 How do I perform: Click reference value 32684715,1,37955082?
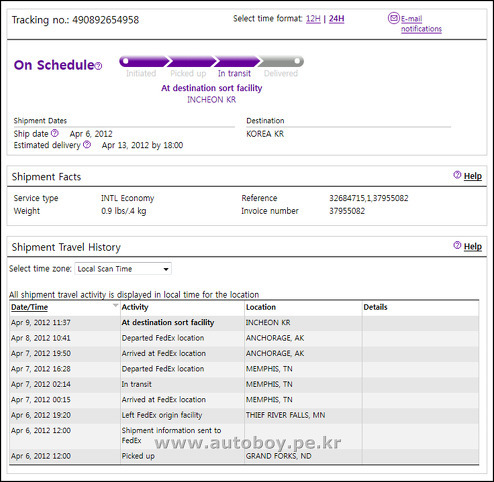coord(369,198)
